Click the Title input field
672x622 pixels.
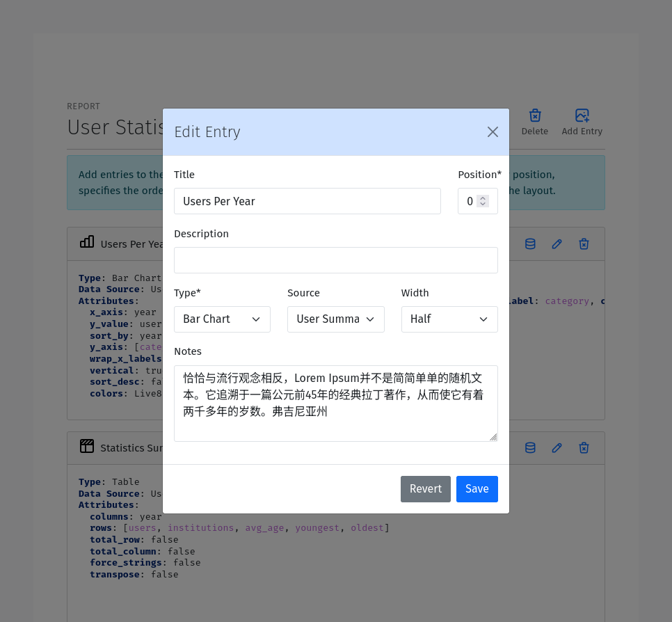point(307,201)
